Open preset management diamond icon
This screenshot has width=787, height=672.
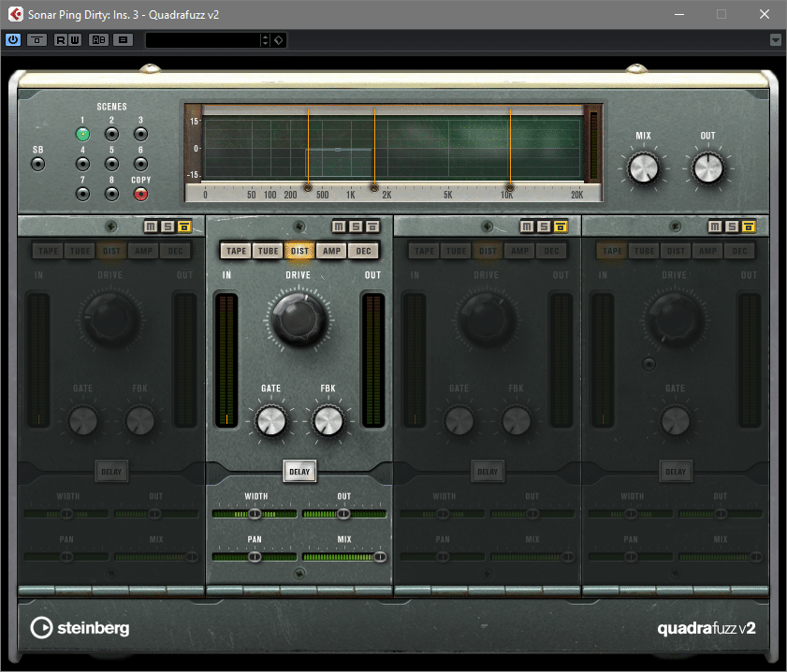[279, 40]
